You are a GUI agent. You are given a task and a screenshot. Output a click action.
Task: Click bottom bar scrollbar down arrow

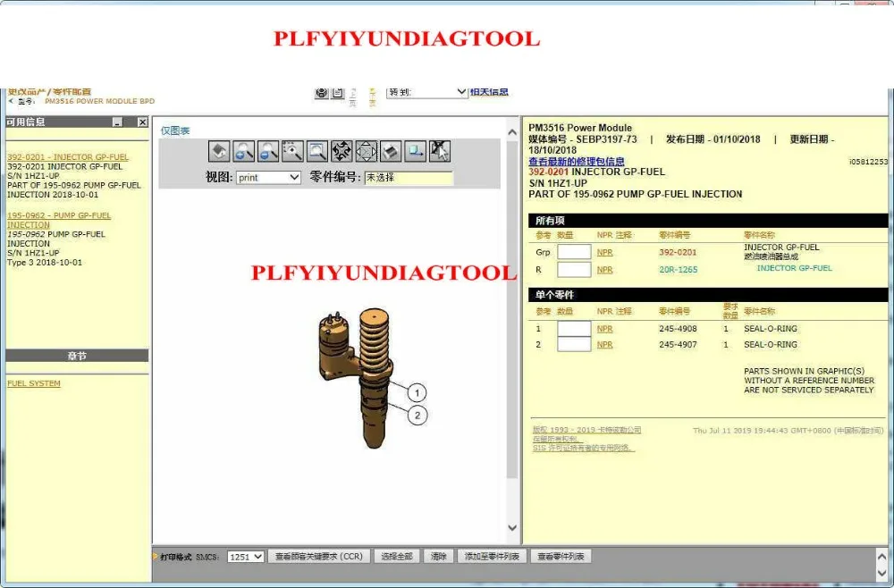coord(881,573)
